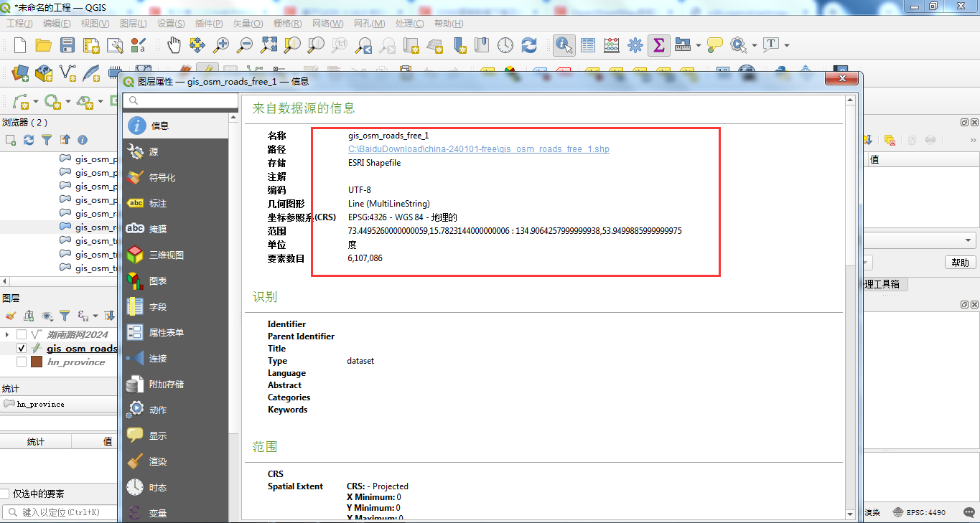Open the Identify Features tool
This screenshot has width=980, height=523.
[x=564, y=45]
